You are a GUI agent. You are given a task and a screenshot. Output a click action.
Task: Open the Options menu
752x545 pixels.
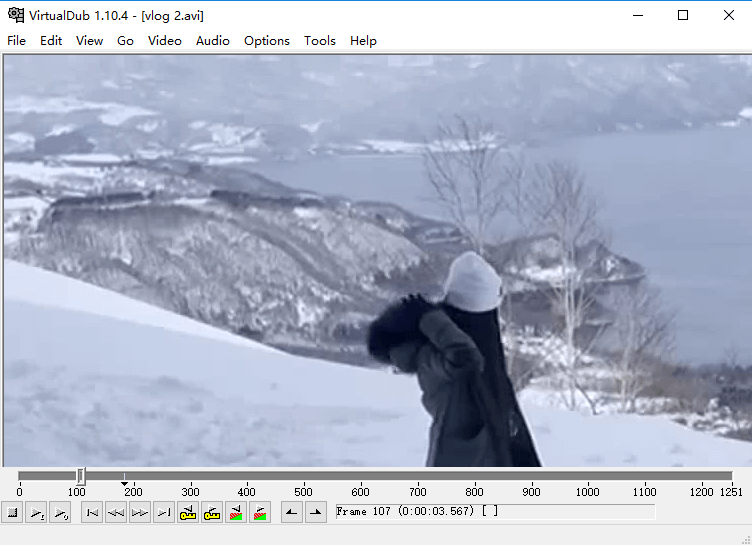[267, 41]
